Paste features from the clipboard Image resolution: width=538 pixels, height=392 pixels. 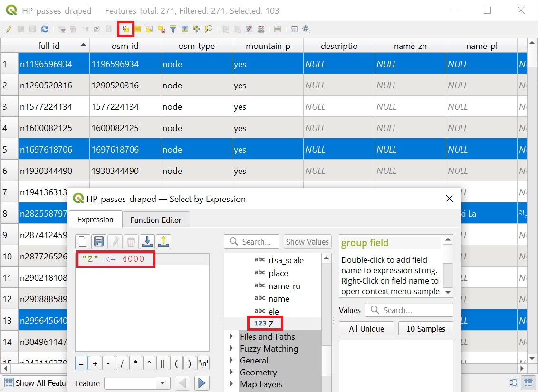point(109,29)
